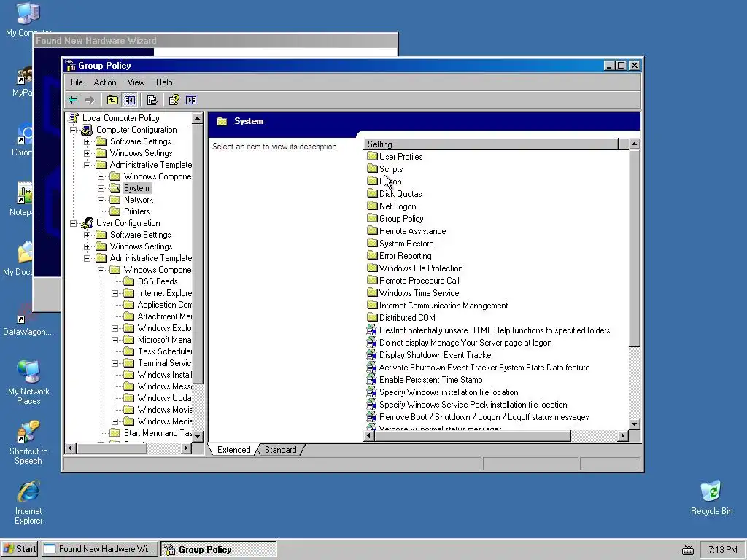
Task: Click the keyboard icon in system tray
Action: [687, 550]
